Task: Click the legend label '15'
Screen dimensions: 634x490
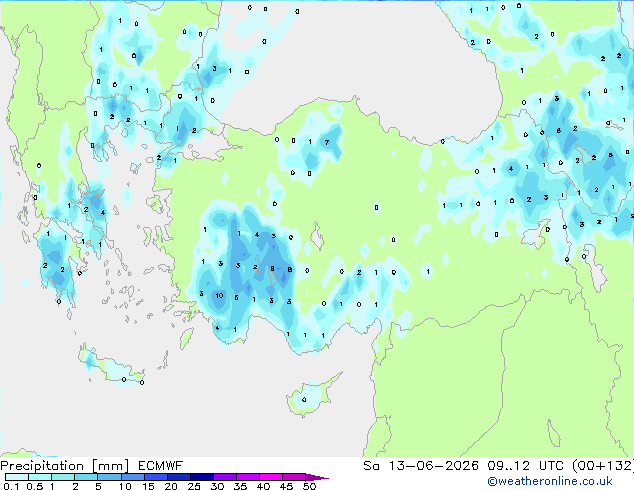Action: coord(148,486)
